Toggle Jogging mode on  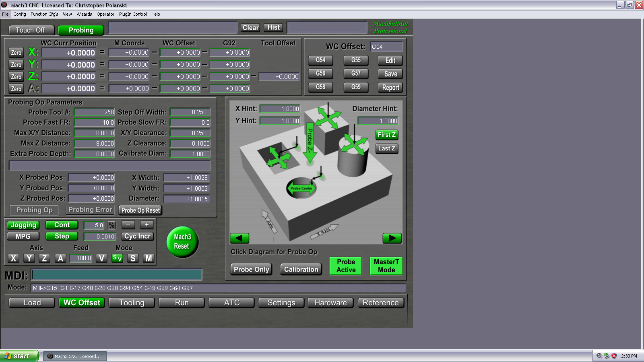23,225
